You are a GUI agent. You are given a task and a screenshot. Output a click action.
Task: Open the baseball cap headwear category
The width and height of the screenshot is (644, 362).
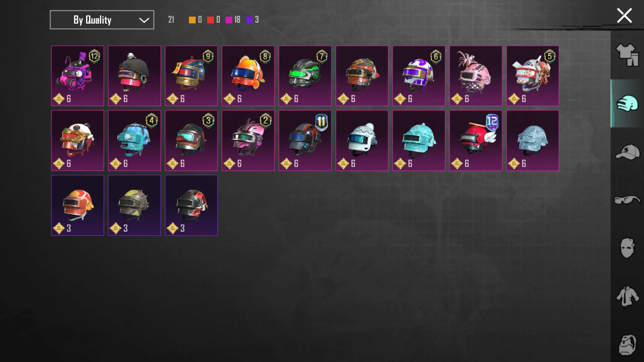[627, 152]
